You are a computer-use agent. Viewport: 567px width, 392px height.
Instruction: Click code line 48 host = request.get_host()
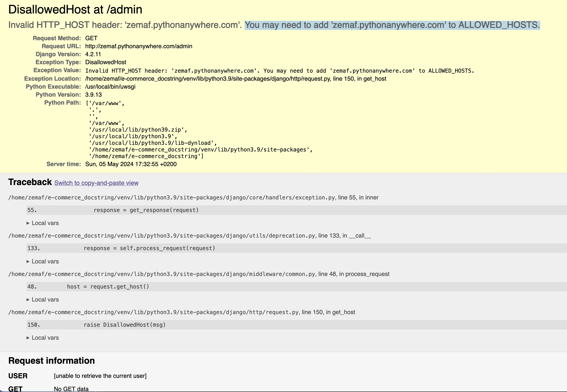coord(108,287)
